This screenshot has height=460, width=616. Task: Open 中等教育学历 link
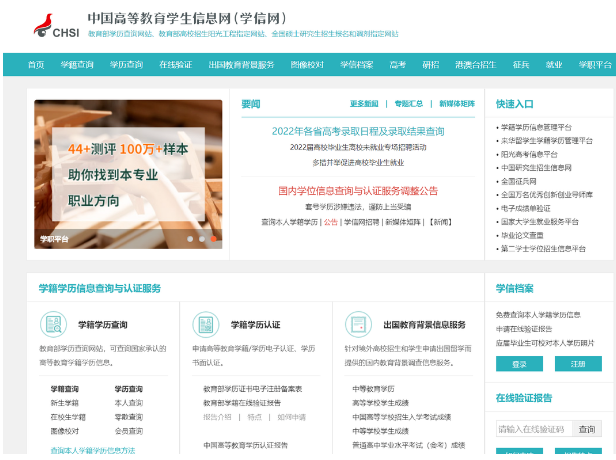[x=373, y=389]
